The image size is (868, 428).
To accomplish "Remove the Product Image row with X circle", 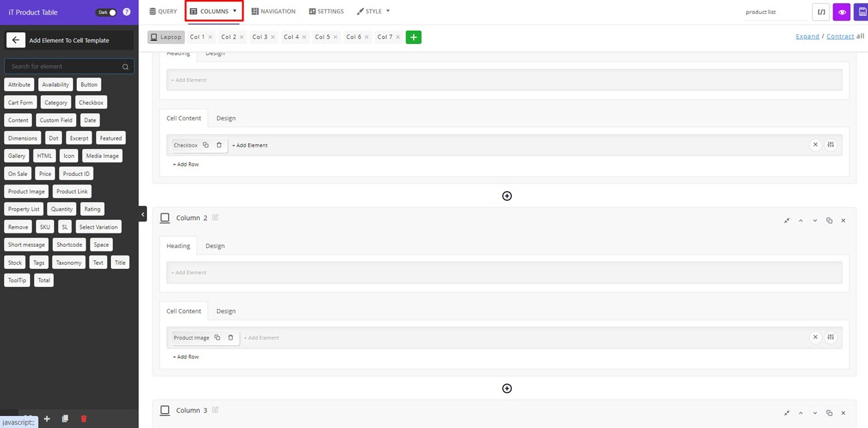I will (x=815, y=337).
